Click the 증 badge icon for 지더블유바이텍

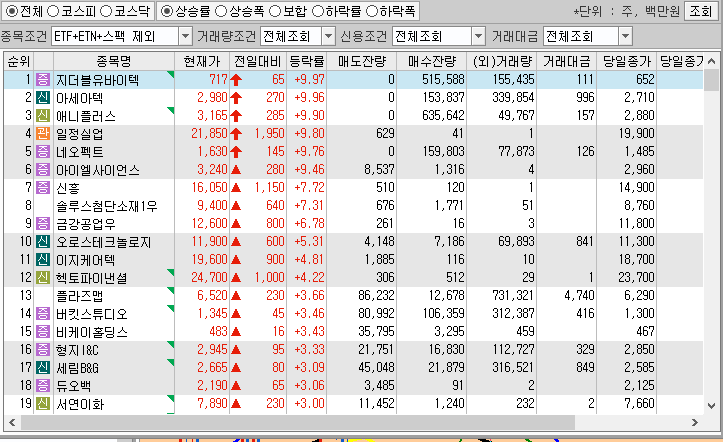[43, 79]
